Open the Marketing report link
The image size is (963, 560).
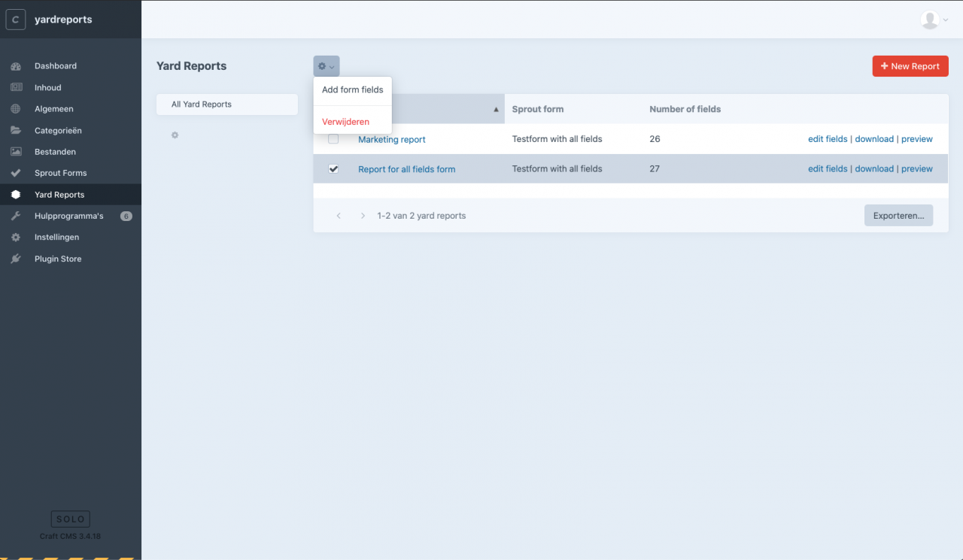pos(392,139)
